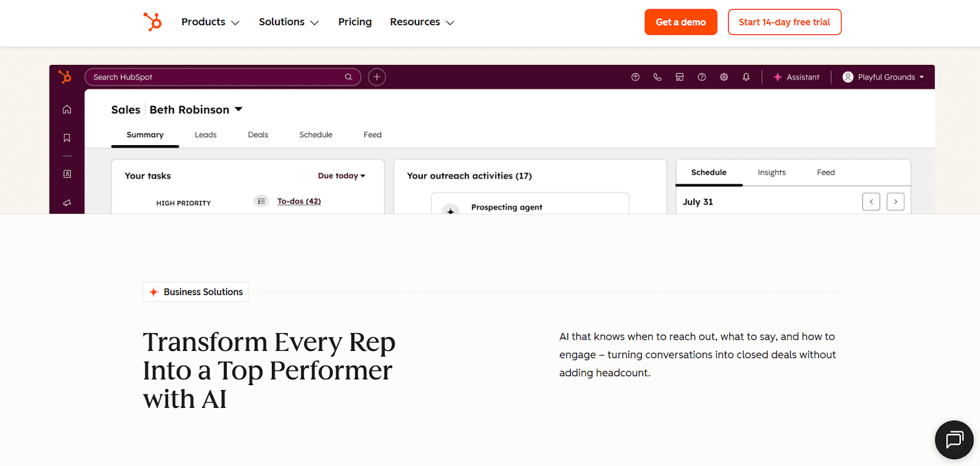Click the Business Solutions tag
Screen dimensions: 980x466
(196, 292)
